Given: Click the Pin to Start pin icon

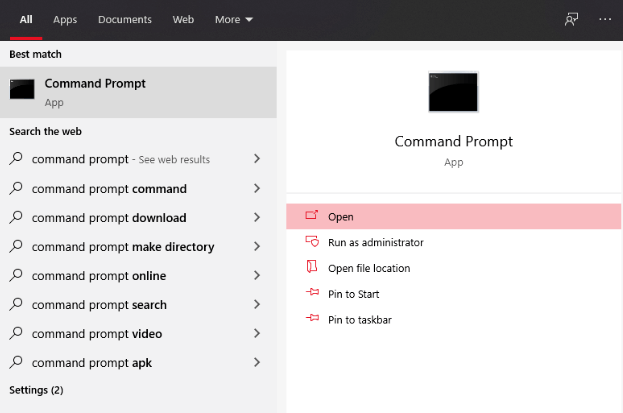Looking at the screenshot, I should [310, 294].
